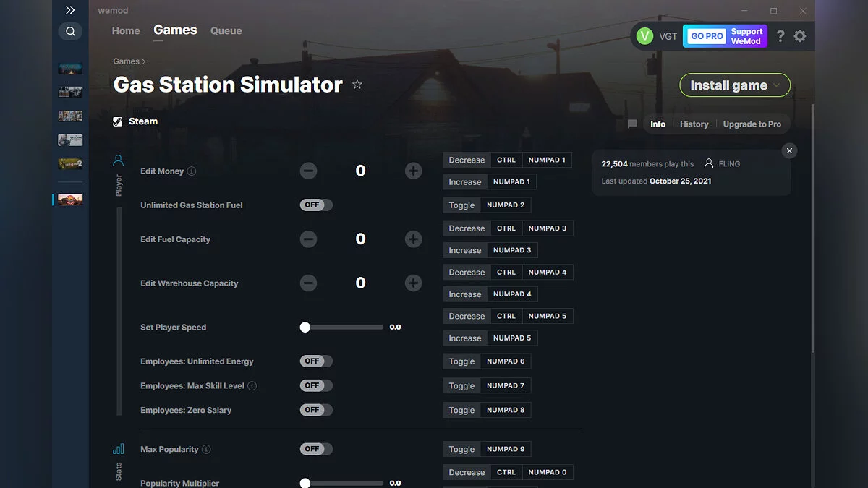Open the Queue tab

226,31
